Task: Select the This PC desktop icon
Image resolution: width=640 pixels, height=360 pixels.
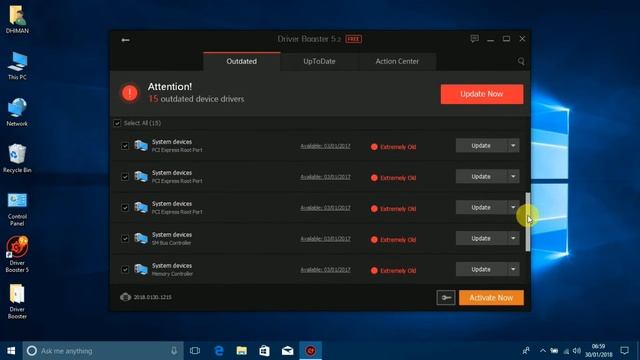Action: pos(17,66)
